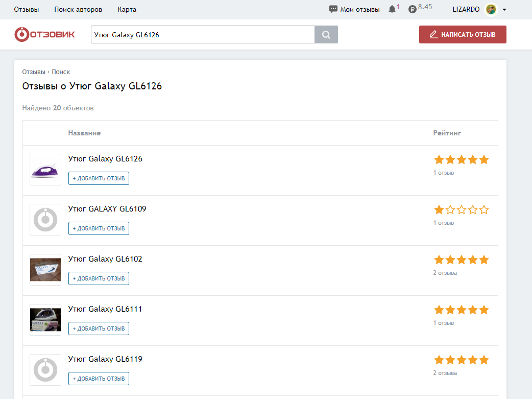
Task: Open the Отзывы menu item
Action: [x=26, y=9]
